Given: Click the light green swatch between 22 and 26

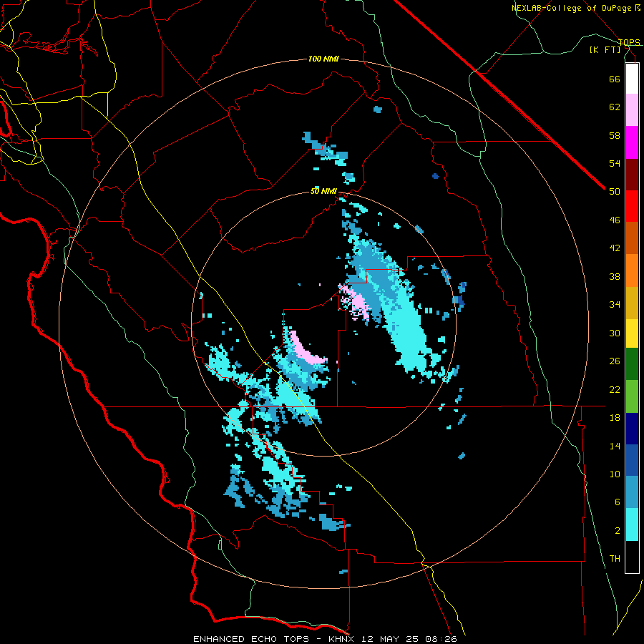Looking at the screenshot, I should (632, 396).
